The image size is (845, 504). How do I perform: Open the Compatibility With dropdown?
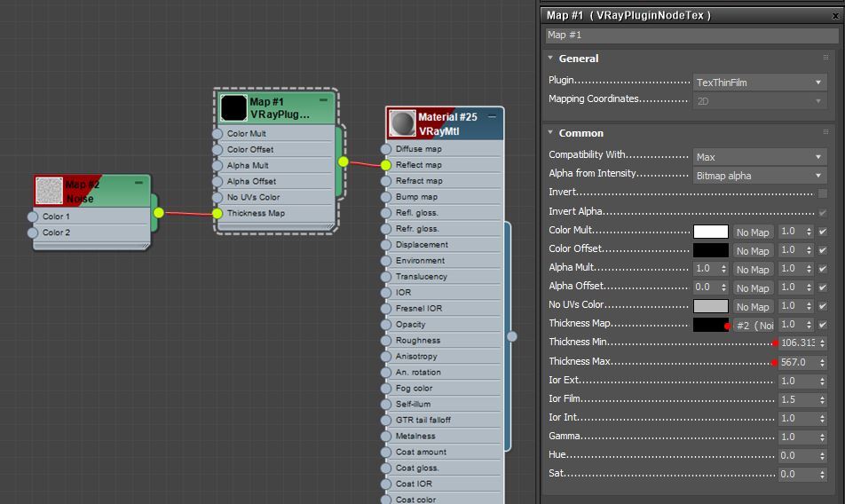click(759, 157)
